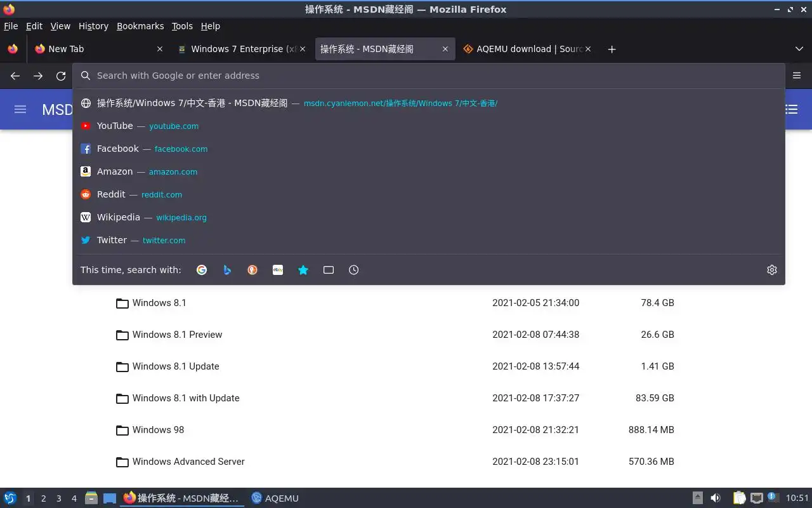The image size is (812, 508).
Task: Click the 10:51 clock
Action: tap(797, 498)
